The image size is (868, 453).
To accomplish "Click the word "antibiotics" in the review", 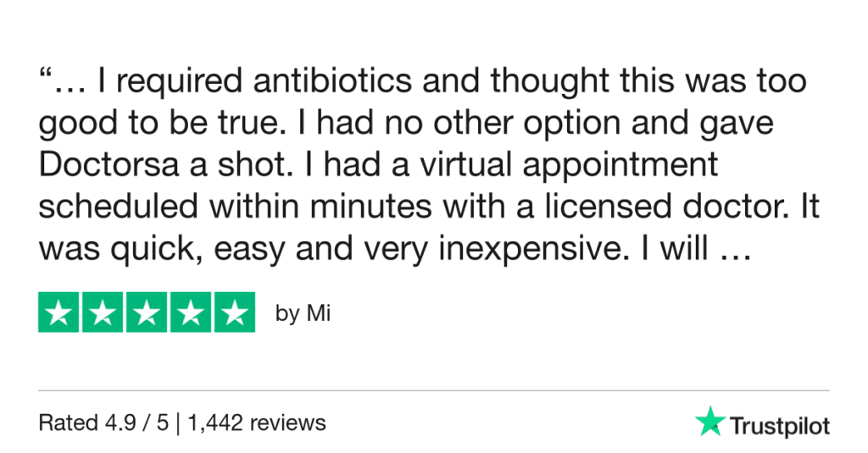I will (x=314, y=82).
